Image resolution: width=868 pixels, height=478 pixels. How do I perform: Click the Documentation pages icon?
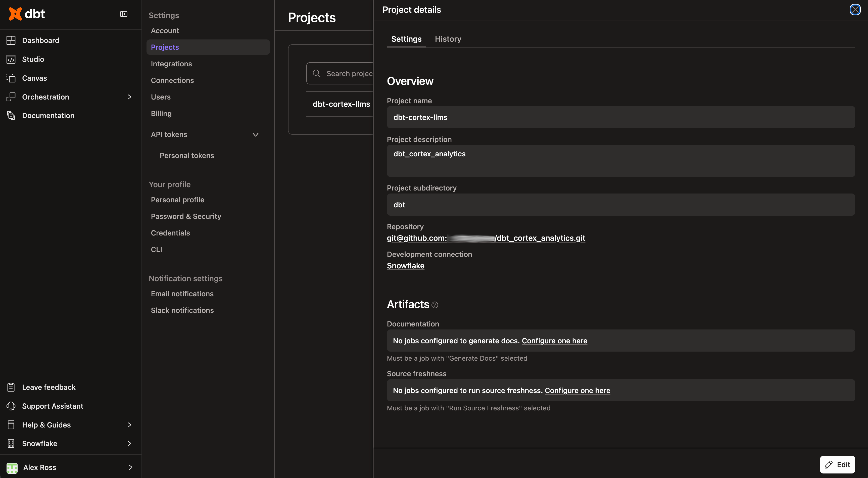click(11, 116)
